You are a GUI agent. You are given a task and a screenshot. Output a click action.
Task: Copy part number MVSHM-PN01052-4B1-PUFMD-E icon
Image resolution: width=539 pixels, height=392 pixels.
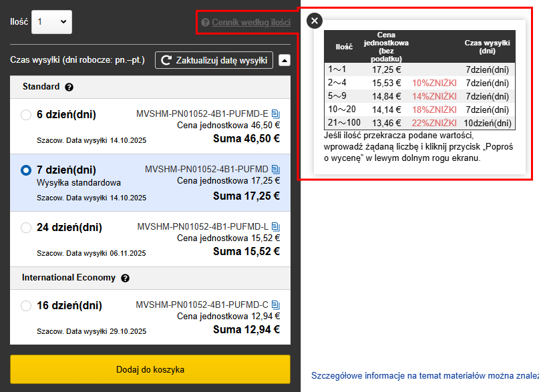(276, 114)
